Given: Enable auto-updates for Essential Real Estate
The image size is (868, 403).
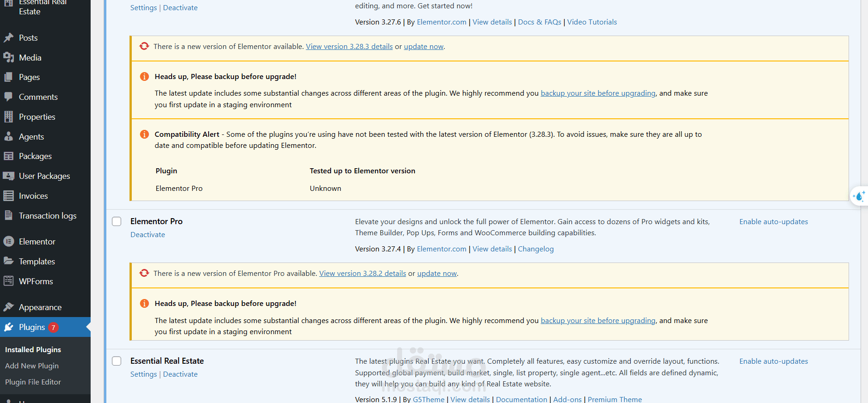Looking at the screenshot, I should coord(774,361).
